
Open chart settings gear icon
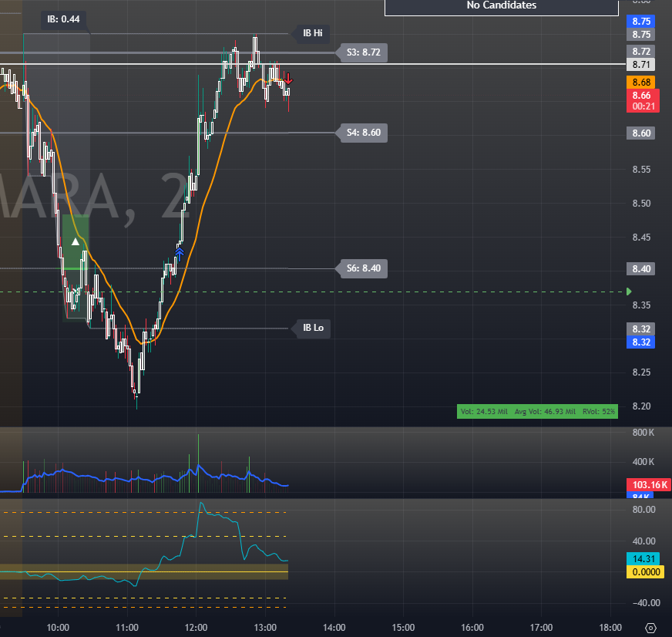pos(650,628)
